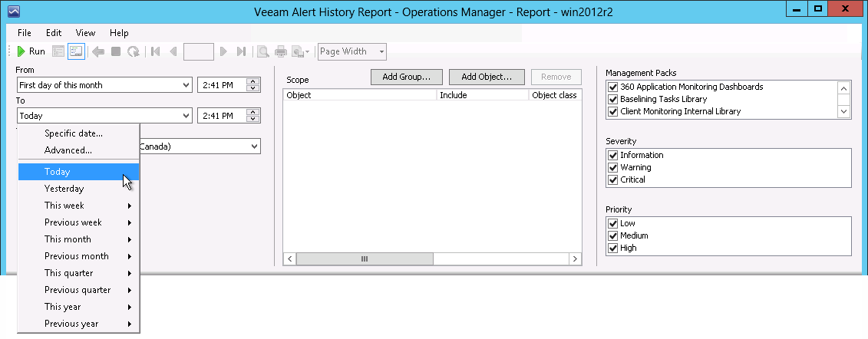Expand the 'Previous month' submenu
Image resolution: width=868 pixels, height=339 pixels.
tap(78, 256)
